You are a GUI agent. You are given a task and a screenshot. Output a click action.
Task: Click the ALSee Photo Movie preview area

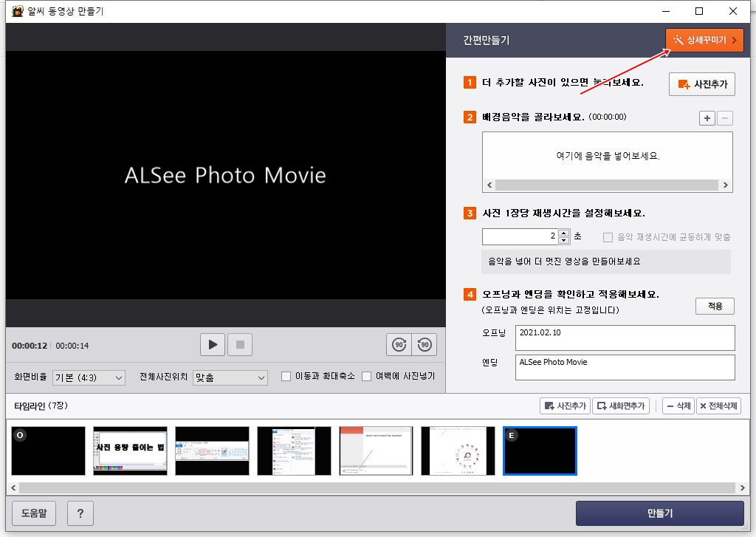pyautogui.click(x=225, y=174)
